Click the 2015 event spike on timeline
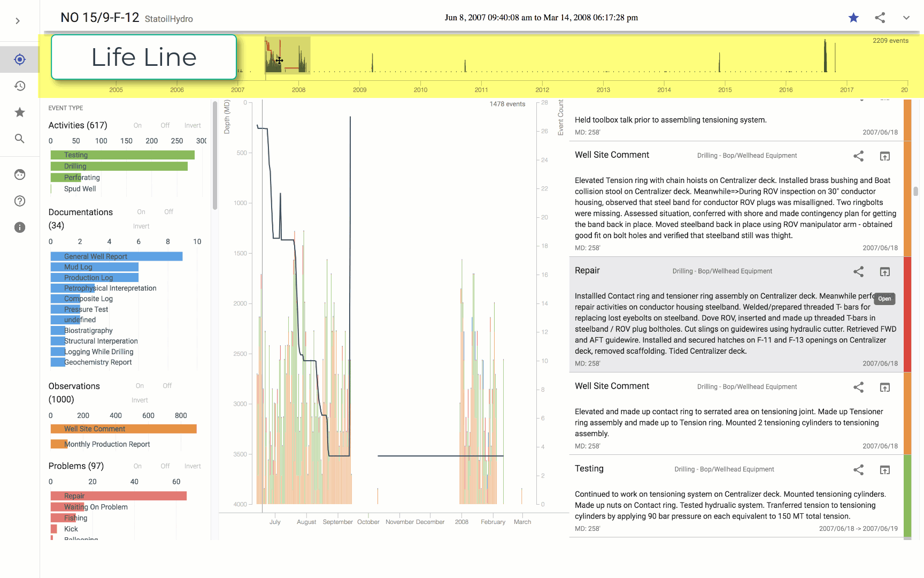The width and height of the screenshot is (924, 578). tap(719, 62)
